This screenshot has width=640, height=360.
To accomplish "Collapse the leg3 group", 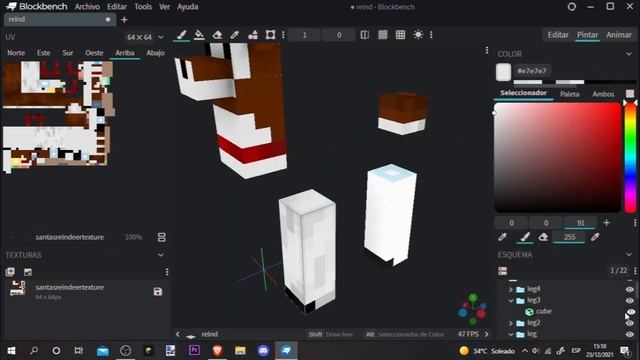I will point(511,300).
